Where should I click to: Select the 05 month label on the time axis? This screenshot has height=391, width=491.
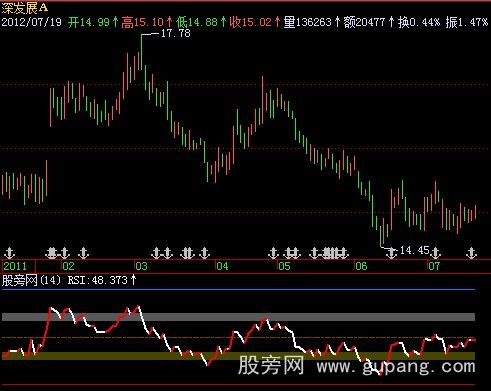click(x=284, y=266)
